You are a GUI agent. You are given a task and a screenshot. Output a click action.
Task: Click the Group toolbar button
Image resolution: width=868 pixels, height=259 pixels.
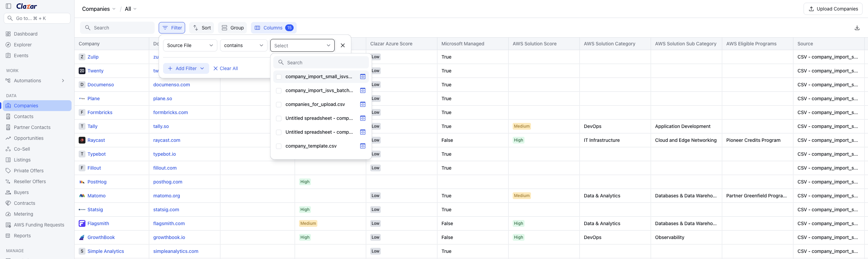click(x=233, y=28)
